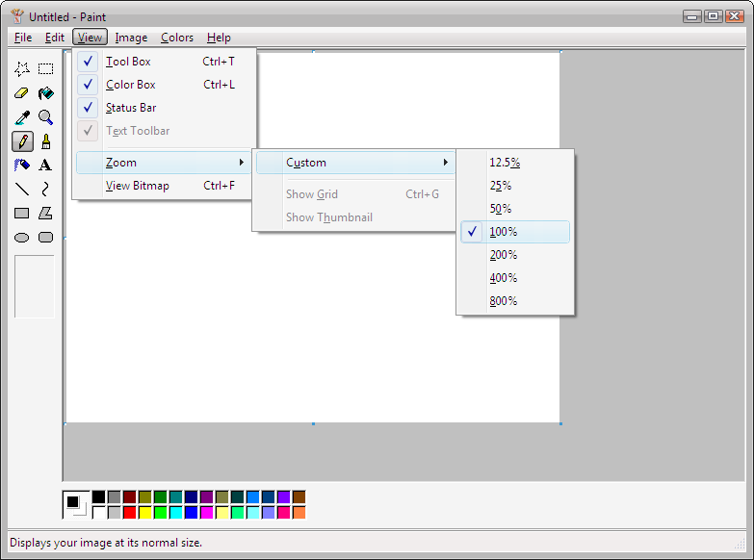Open the File menu

(x=23, y=38)
